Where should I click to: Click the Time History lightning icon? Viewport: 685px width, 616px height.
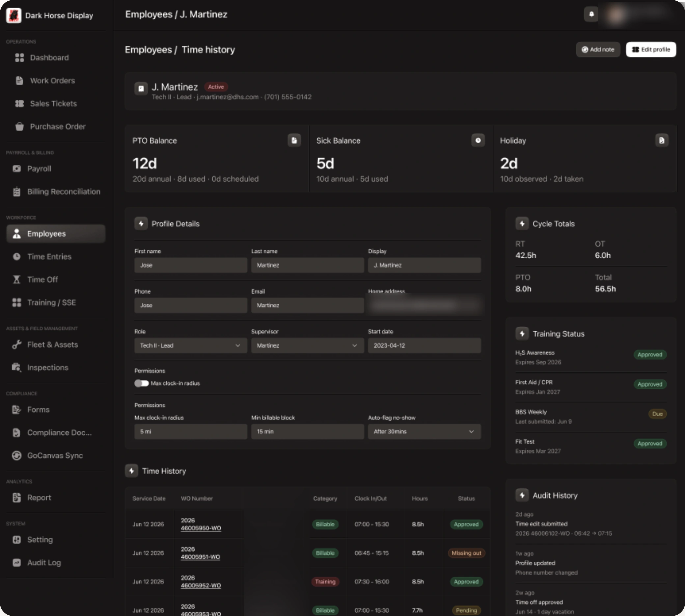point(131,471)
